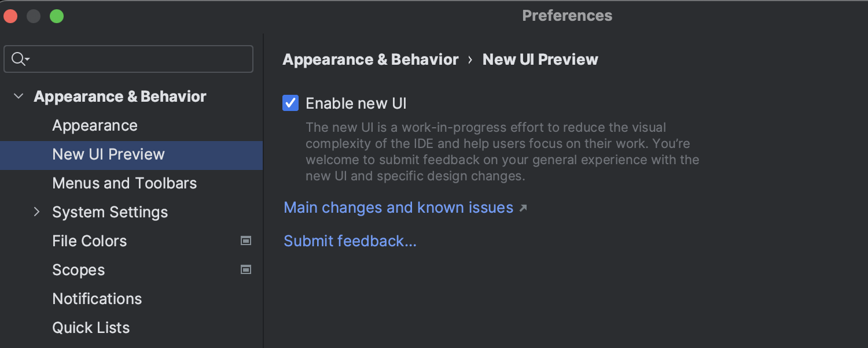
Task: Open the search history dropdown arrow
Action: [27, 60]
